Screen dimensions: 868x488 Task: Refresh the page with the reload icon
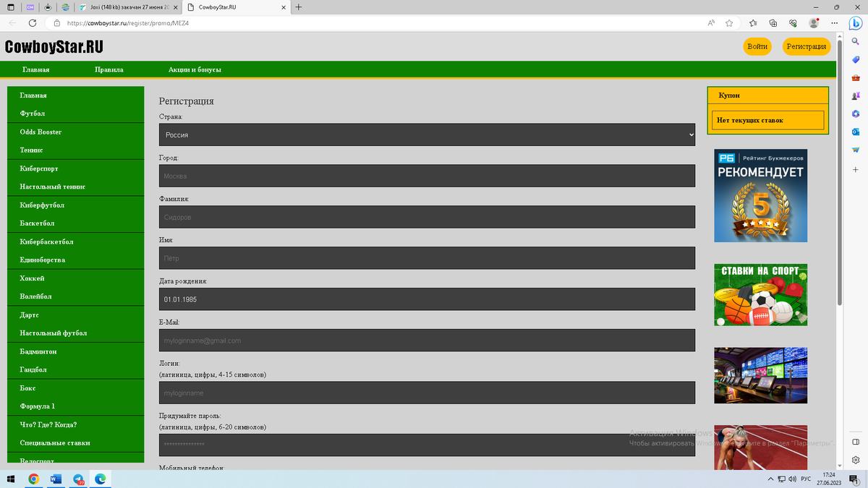33,23
